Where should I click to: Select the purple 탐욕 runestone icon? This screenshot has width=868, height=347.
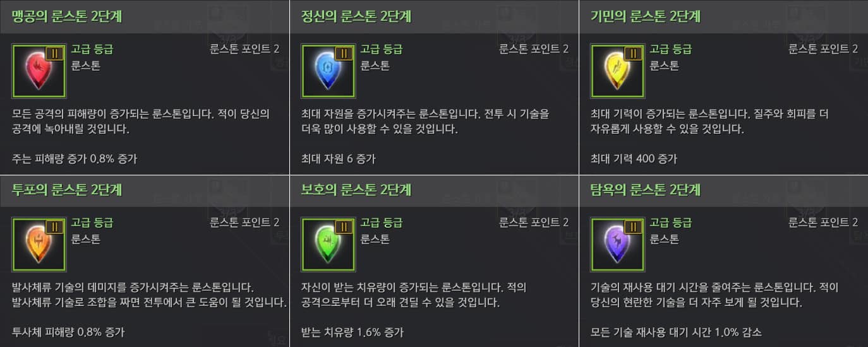[x=618, y=245]
